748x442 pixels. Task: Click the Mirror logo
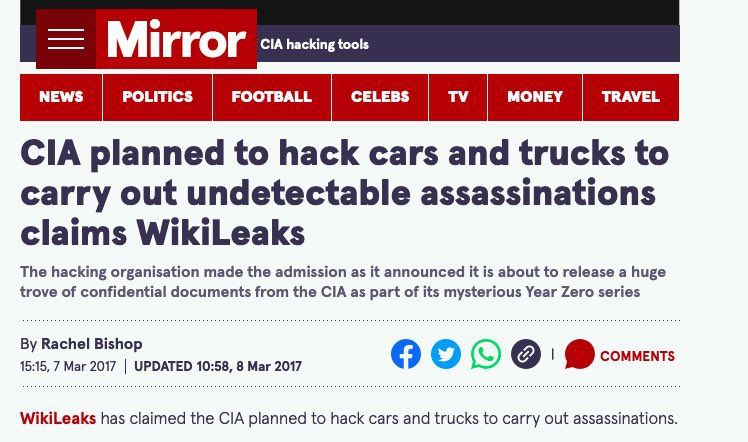pos(176,39)
